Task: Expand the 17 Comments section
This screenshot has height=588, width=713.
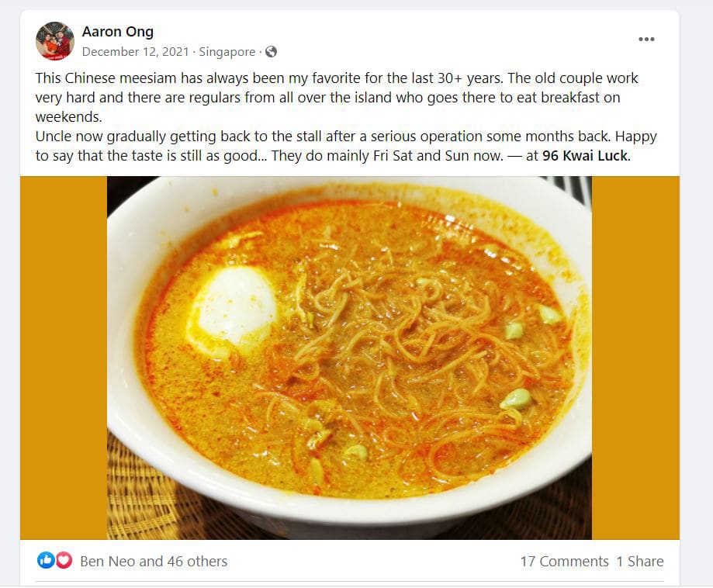Action: click(564, 561)
